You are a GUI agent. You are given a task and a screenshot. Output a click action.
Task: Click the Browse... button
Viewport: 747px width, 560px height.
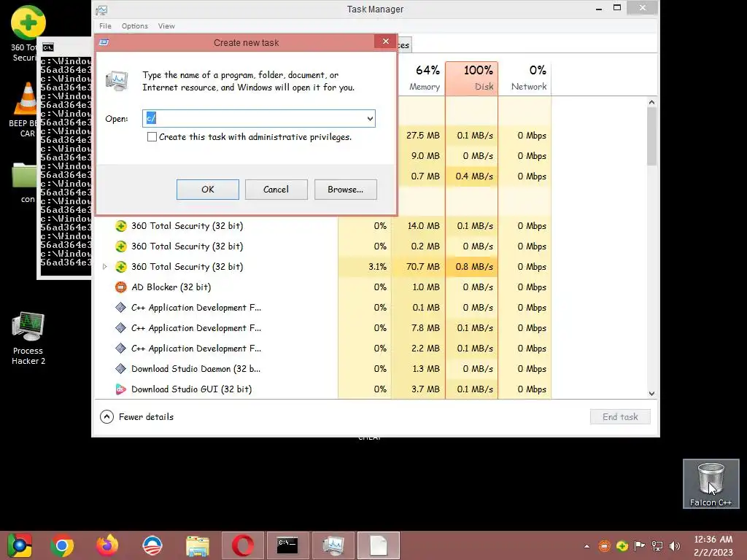pyautogui.click(x=345, y=190)
